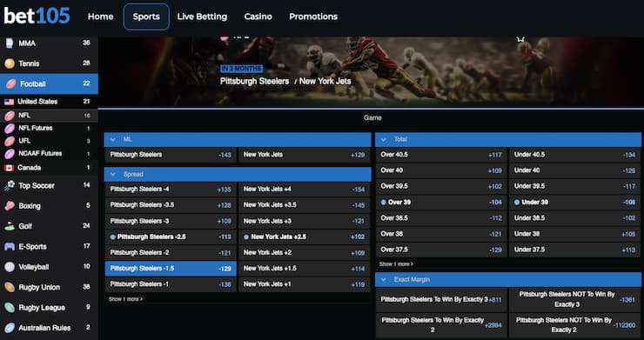Viewport: 644px width, 340px height.
Task: Click the UFL football icon
Action: [x=10, y=141]
